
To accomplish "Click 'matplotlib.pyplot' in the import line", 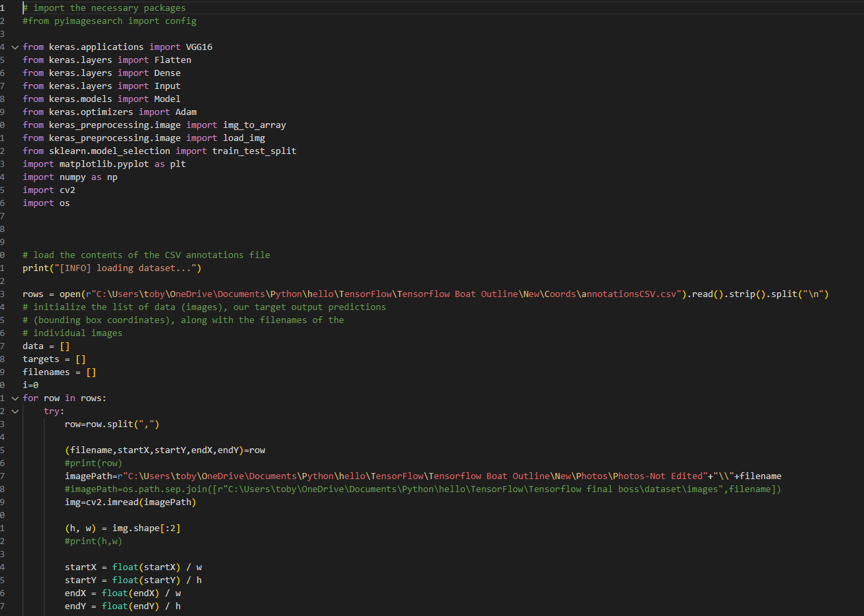I will point(104,164).
